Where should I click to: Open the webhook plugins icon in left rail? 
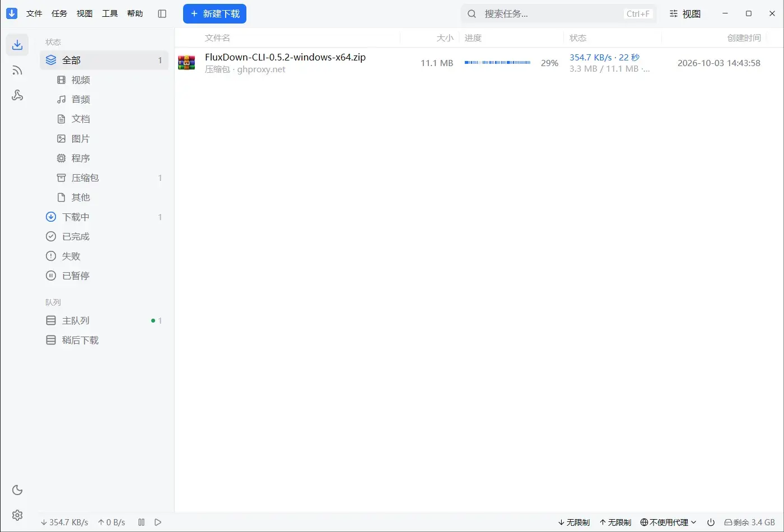click(17, 95)
